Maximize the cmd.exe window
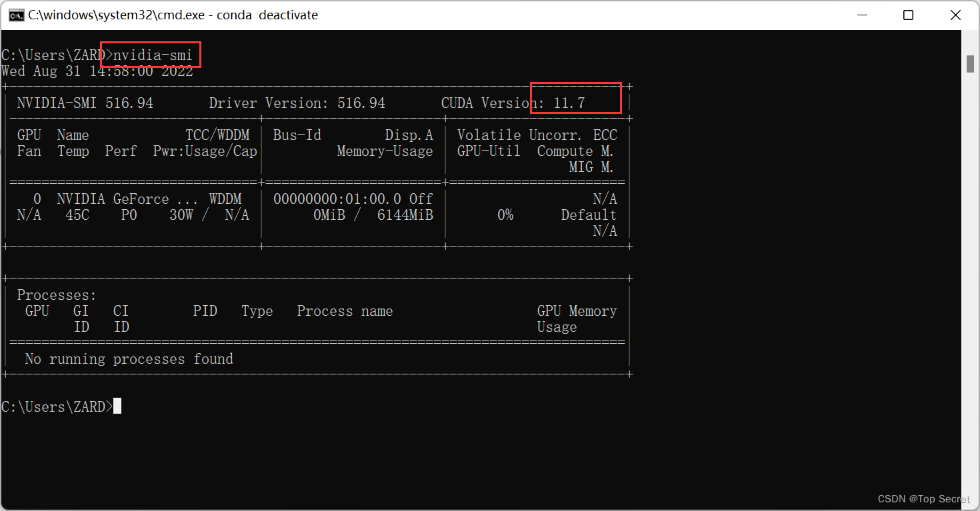 coord(908,15)
